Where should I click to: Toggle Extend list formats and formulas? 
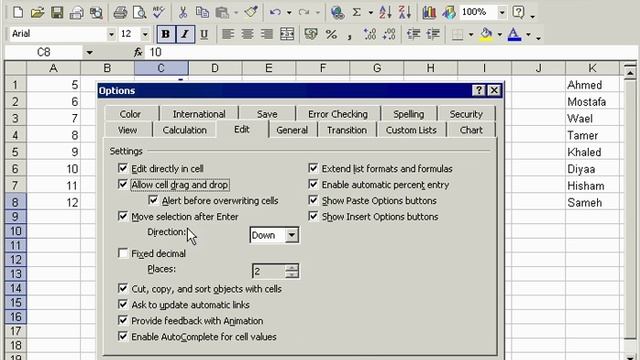tap(313, 168)
